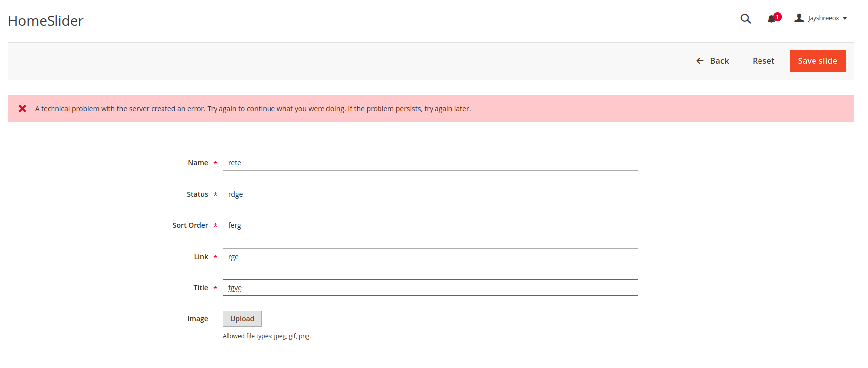Click the user avatar silhouette icon
This screenshot has height=368, width=868.
pyautogui.click(x=799, y=18)
